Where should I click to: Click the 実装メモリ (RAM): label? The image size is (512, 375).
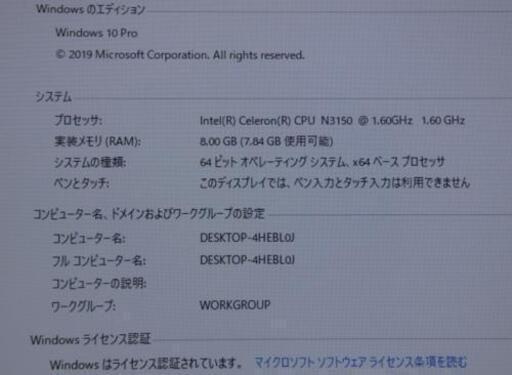coord(97,141)
